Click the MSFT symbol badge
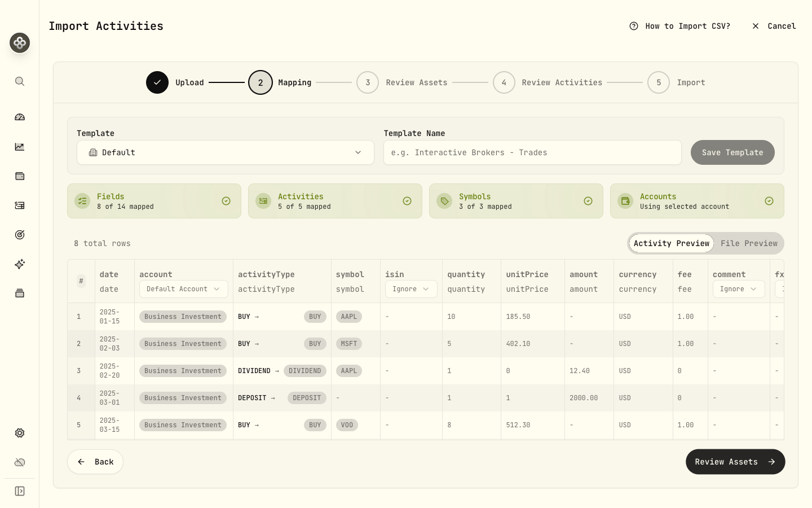Screen dimensions: 812x508 [349, 344]
